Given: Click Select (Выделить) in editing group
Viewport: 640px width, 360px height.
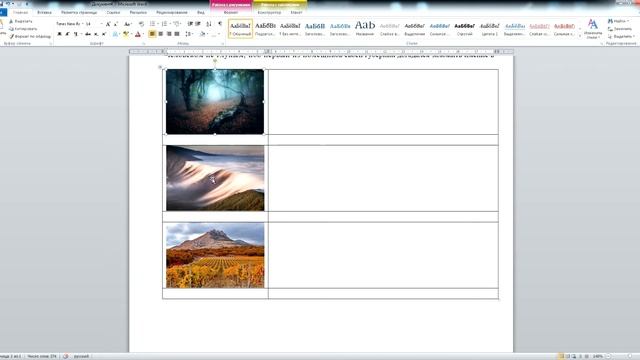Looking at the screenshot, I should 622,36.
